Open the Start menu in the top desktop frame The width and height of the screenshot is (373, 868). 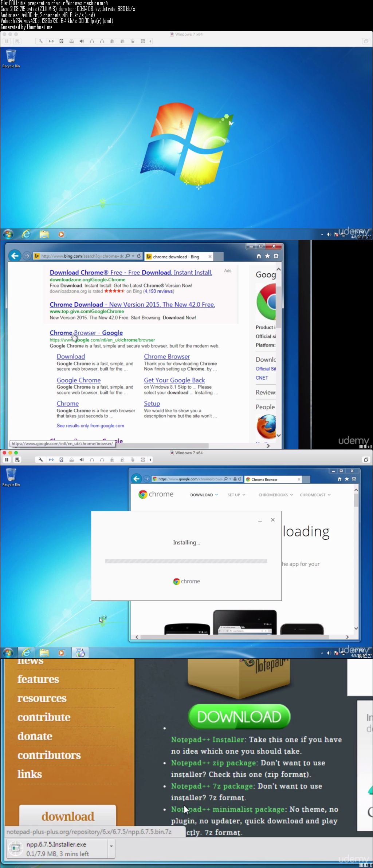8,234
